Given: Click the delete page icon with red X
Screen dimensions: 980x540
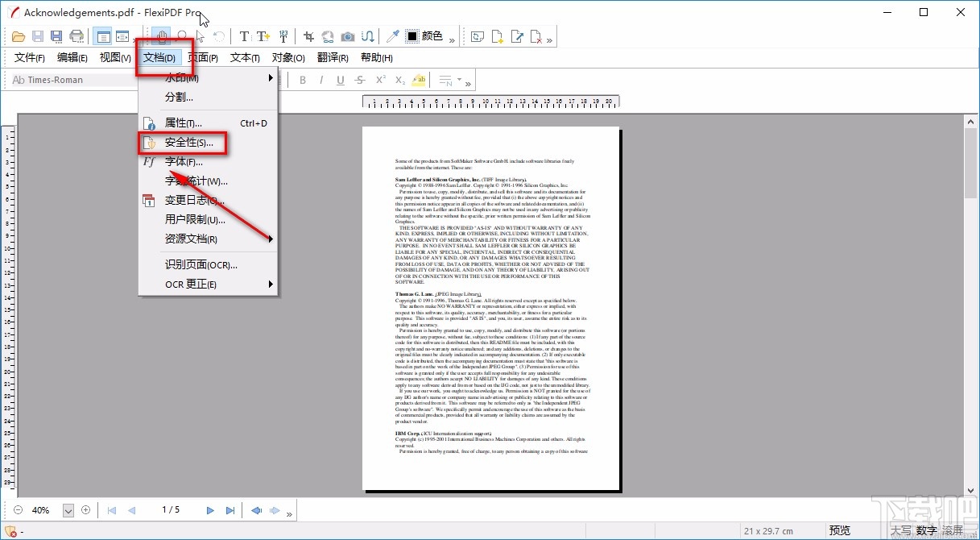Looking at the screenshot, I should 537,36.
